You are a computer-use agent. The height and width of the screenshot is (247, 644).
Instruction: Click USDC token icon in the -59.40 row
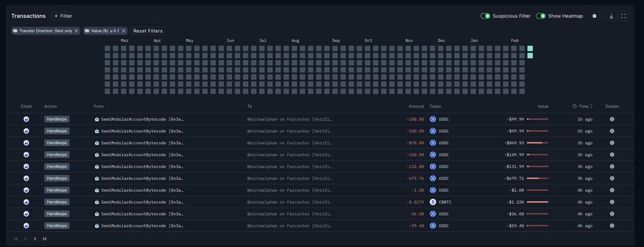tap(433, 226)
